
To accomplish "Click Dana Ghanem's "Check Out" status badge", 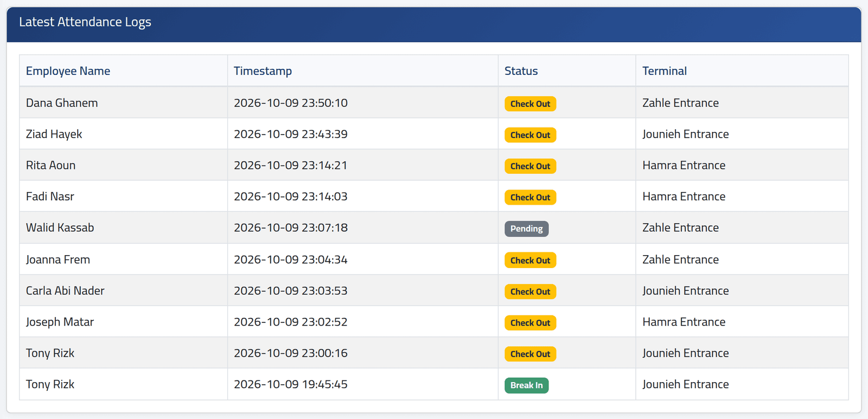I will [x=530, y=104].
